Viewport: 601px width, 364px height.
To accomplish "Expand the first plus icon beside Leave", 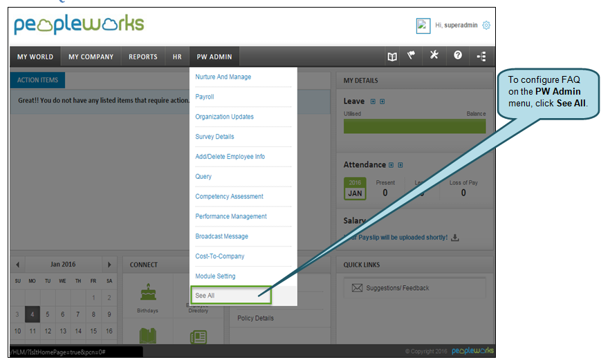I will (373, 102).
